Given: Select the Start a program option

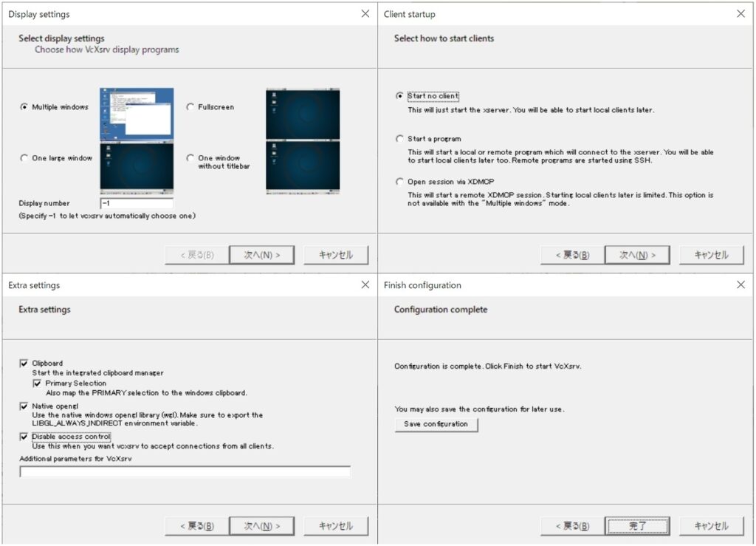Looking at the screenshot, I should (399, 138).
